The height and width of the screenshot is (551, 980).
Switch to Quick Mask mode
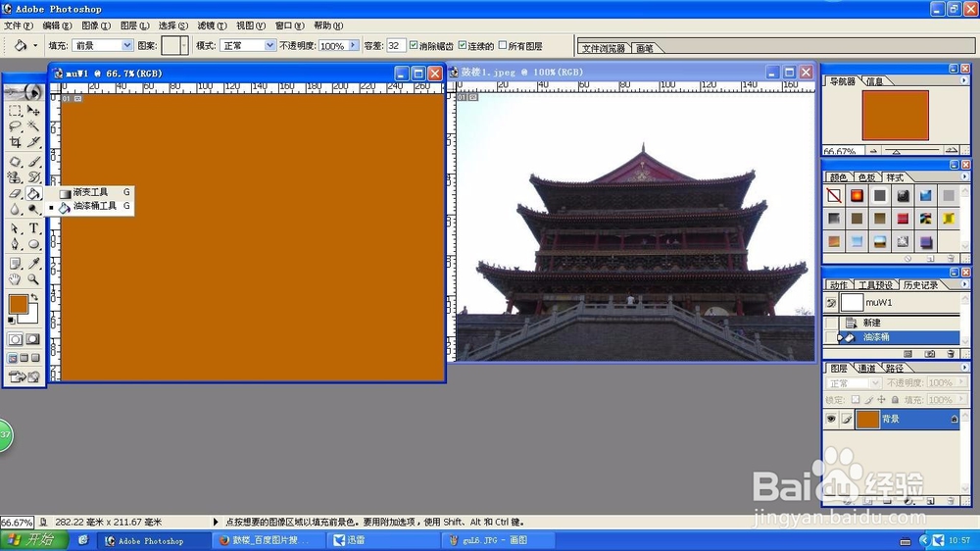pos(32,339)
